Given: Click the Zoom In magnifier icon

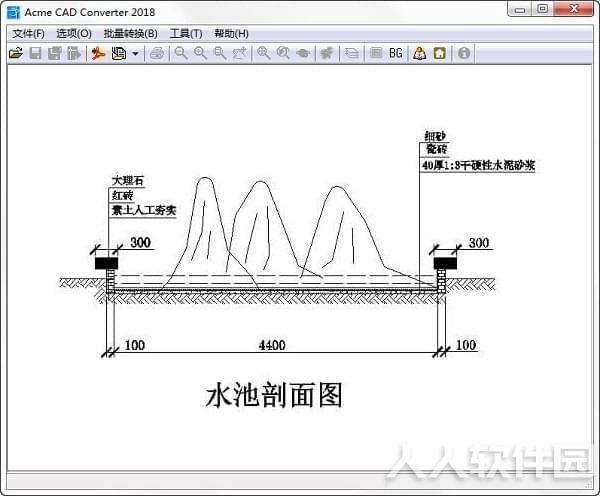Looking at the screenshot, I should pos(200,53).
